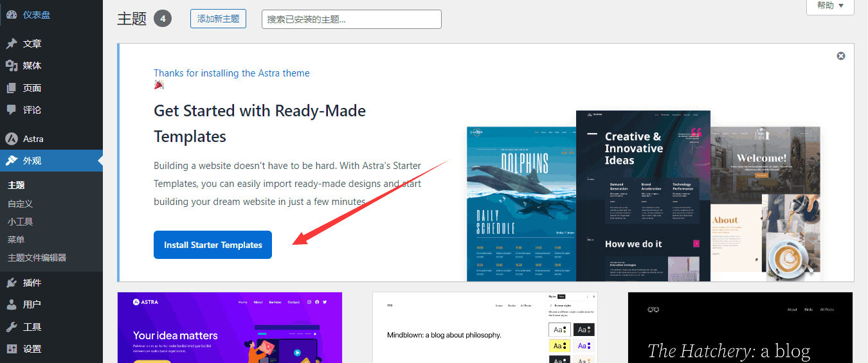Click the Astra logo icon in sidebar

(x=12, y=139)
